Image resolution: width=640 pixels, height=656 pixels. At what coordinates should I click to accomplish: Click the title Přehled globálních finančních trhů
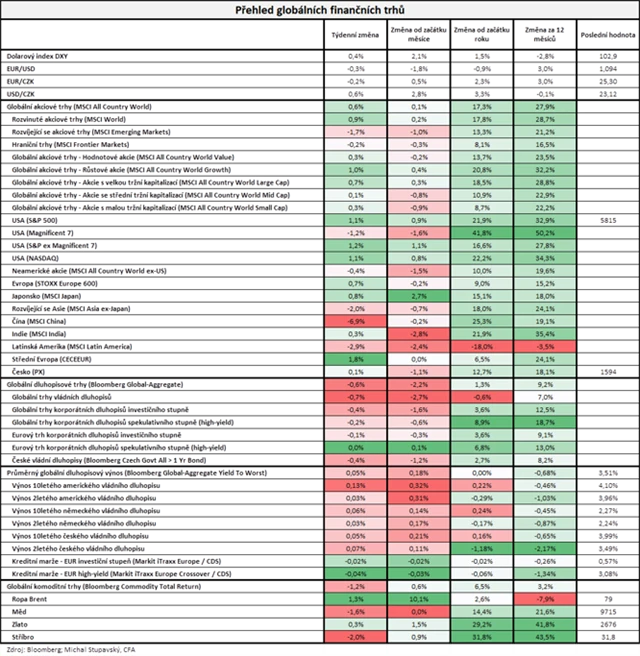point(320,10)
